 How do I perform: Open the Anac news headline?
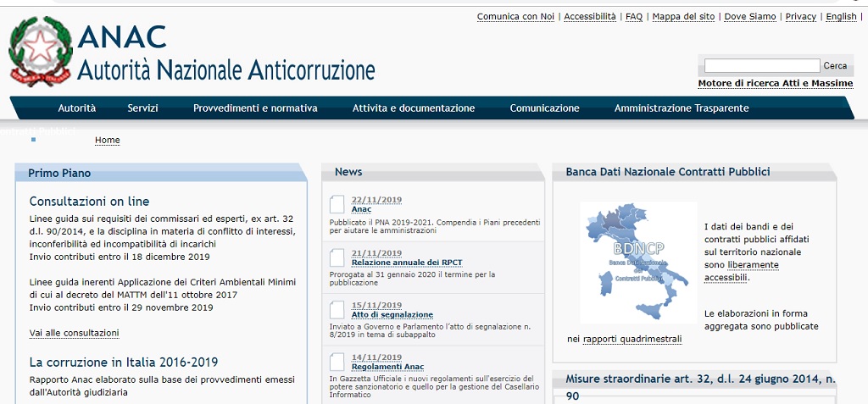click(361, 210)
